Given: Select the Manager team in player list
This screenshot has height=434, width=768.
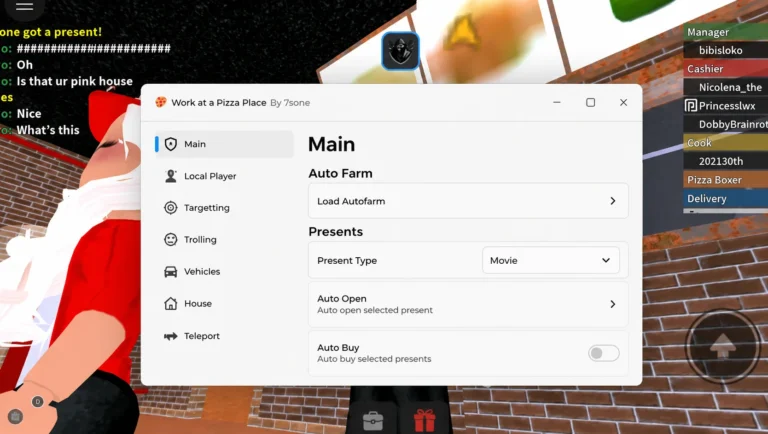Looking at the screenshot, I should pos(726,32).
